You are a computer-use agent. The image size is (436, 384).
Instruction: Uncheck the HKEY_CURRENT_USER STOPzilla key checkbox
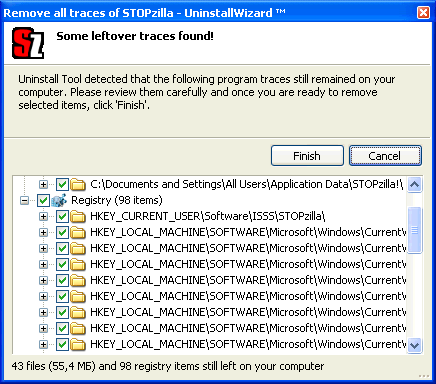click(62, 216)
